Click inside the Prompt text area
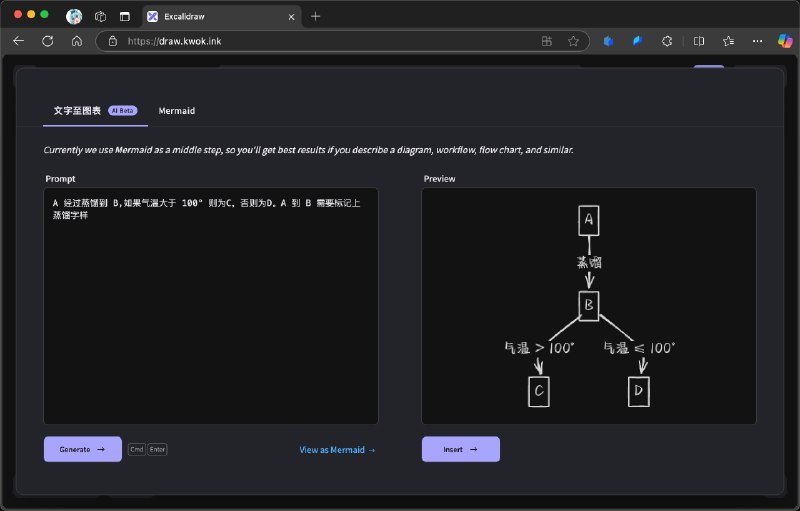 (210, 320)
